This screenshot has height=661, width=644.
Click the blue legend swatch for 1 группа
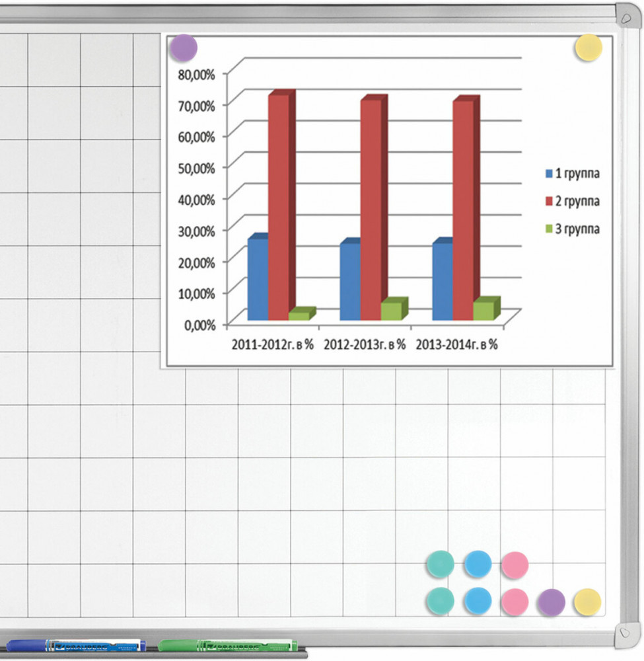click(548, 174)
